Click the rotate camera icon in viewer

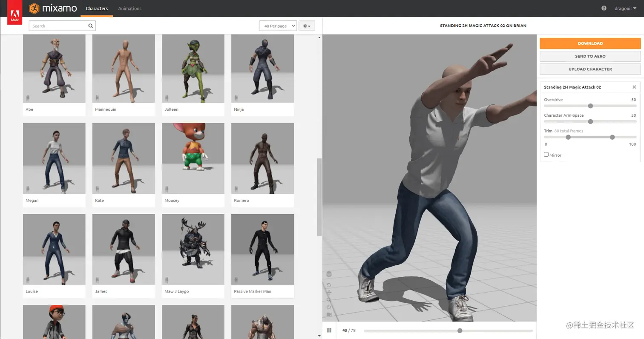[329, 285]
